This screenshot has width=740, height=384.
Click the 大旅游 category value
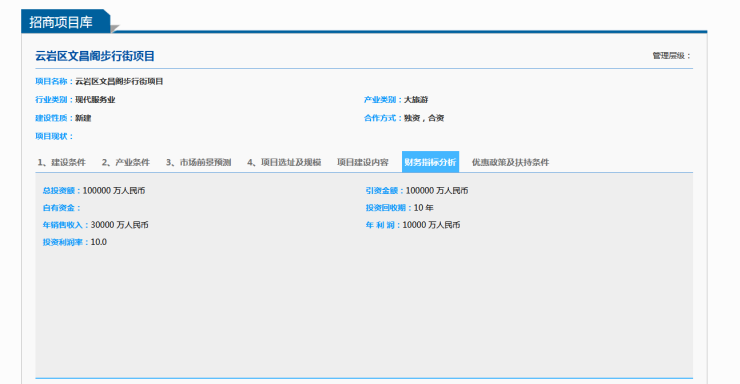point(416,100)
